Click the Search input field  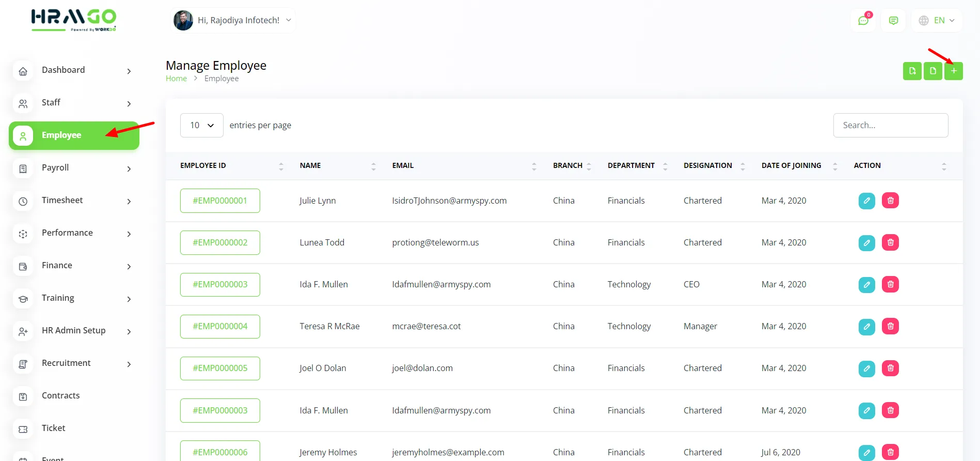click(x=890, y=125)
